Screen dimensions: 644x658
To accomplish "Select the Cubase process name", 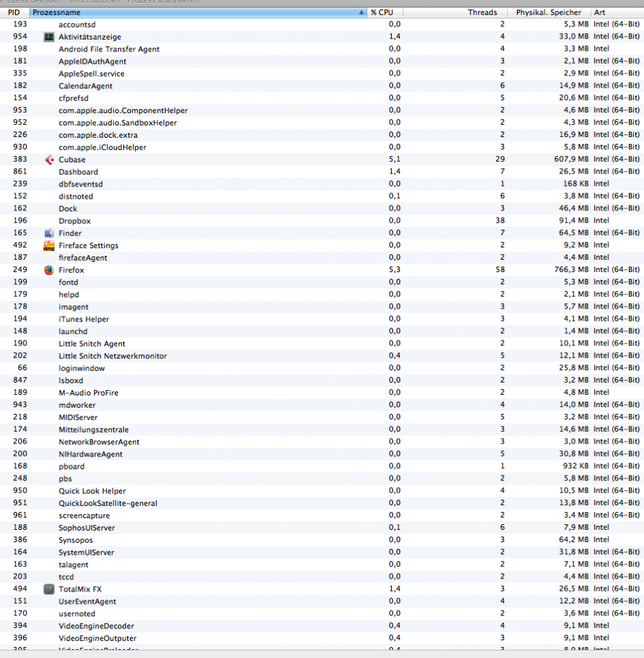I will pyautogui.click(x=72, y=160).
